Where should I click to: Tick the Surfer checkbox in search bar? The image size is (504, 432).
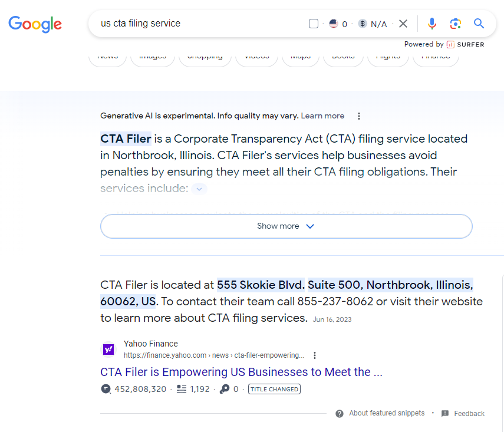314,24
